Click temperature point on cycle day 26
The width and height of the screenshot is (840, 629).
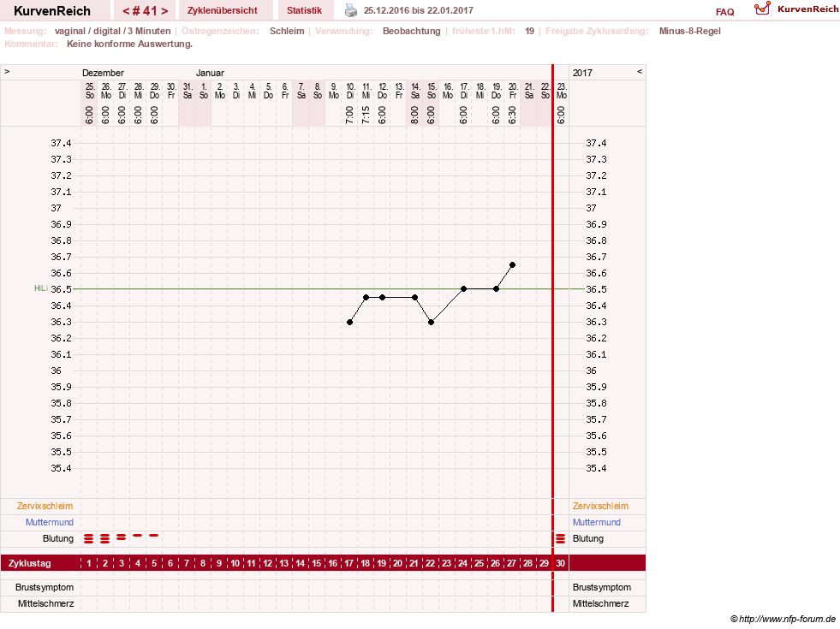pos(496,289)
